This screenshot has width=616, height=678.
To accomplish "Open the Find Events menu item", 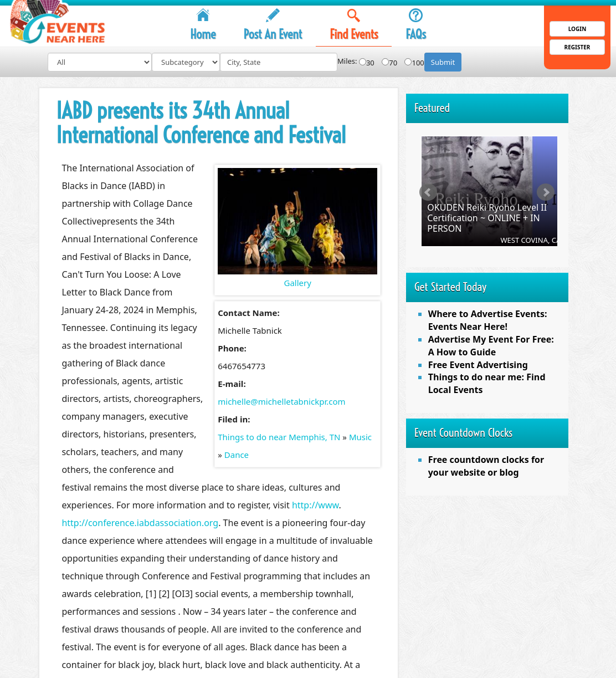I will tap(354, 34).
